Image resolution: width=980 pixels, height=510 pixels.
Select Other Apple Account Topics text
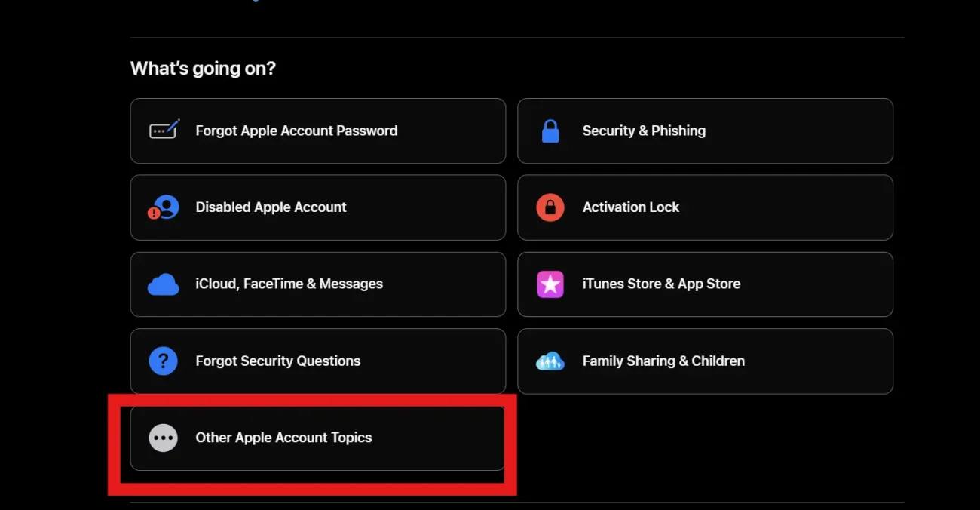pos(283,438)
